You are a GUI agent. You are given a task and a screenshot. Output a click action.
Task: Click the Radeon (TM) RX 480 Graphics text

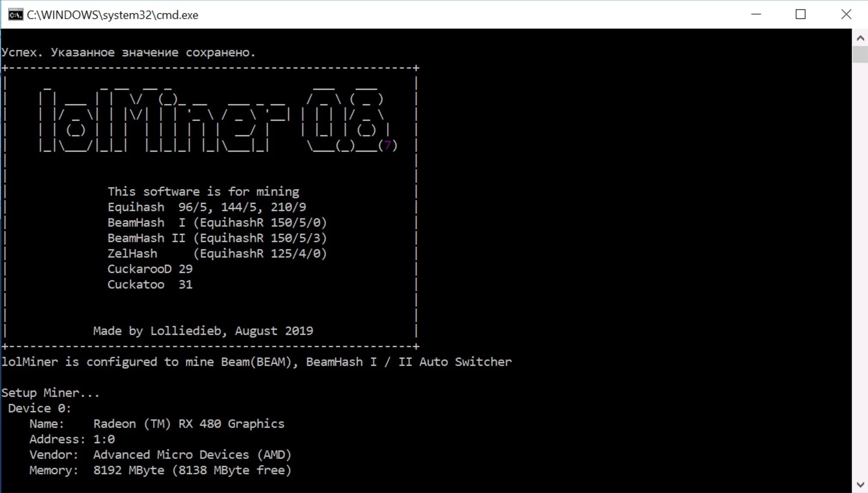pos(189,424)
